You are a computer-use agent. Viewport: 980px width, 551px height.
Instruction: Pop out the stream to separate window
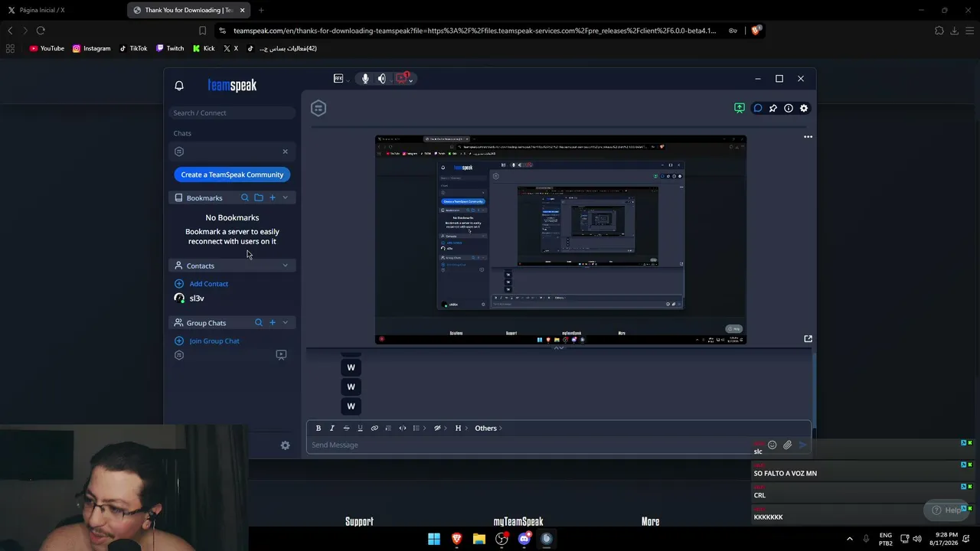click(x=808, y=338)
